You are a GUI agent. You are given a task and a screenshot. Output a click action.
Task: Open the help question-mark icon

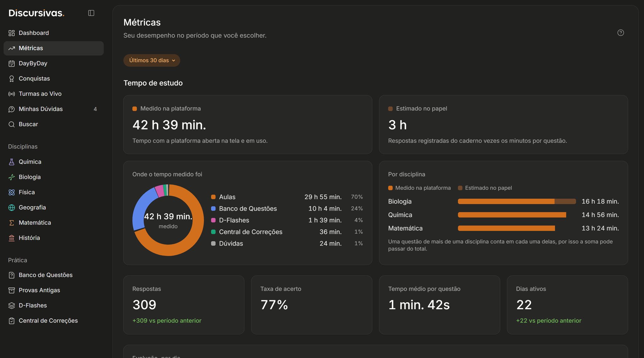(x=620, y=33)
